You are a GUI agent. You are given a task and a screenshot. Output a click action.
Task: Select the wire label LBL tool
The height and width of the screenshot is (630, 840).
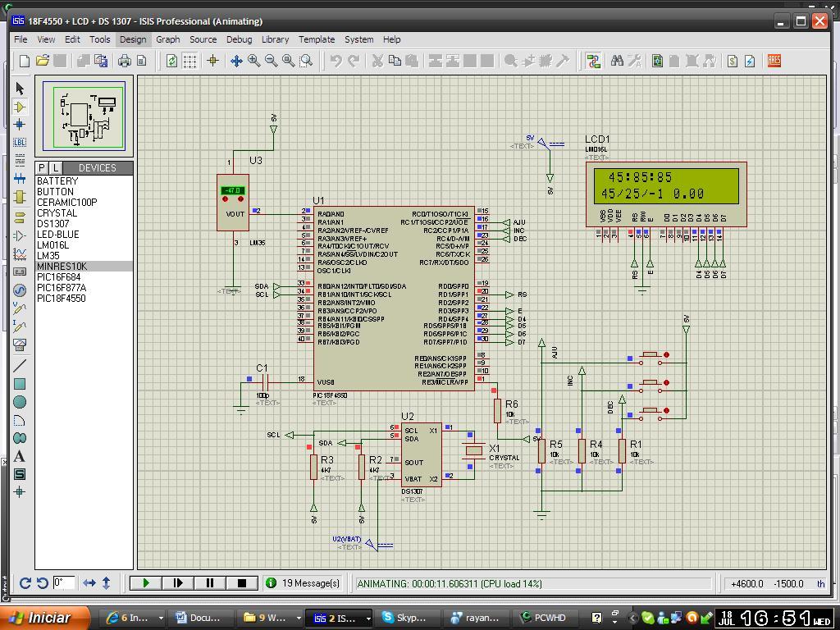[x=20, y=143]
